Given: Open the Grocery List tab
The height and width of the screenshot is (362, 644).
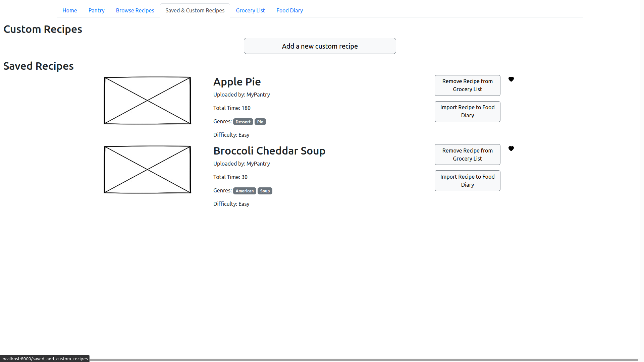Looking at the screenshot, I should click(x=250, y=10).
